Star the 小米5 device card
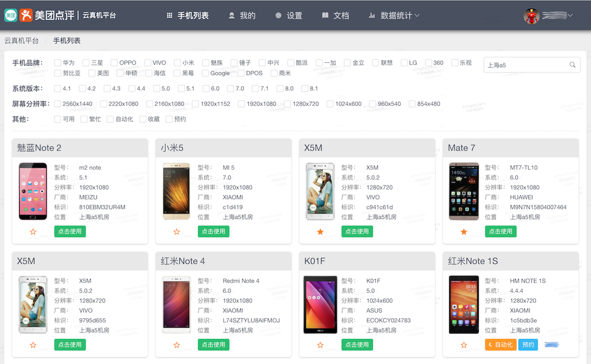This screenshot has width=591, height=364. [177, 232]
